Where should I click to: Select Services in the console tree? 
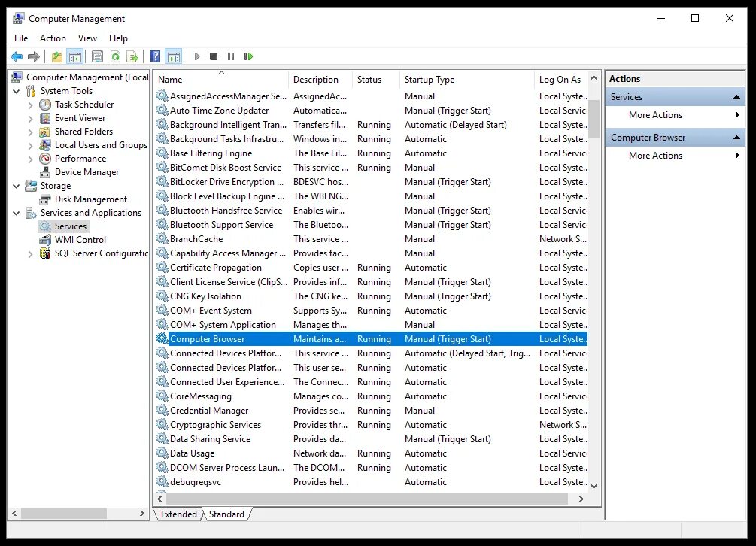tap(71, 226)
